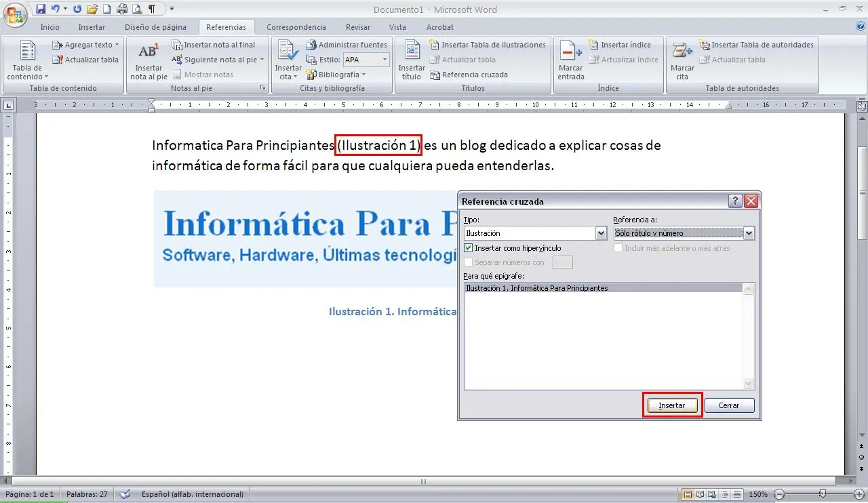Screen dimensions: 868x503
Task: Switch to Outline view in status bar
Action: 724,494
